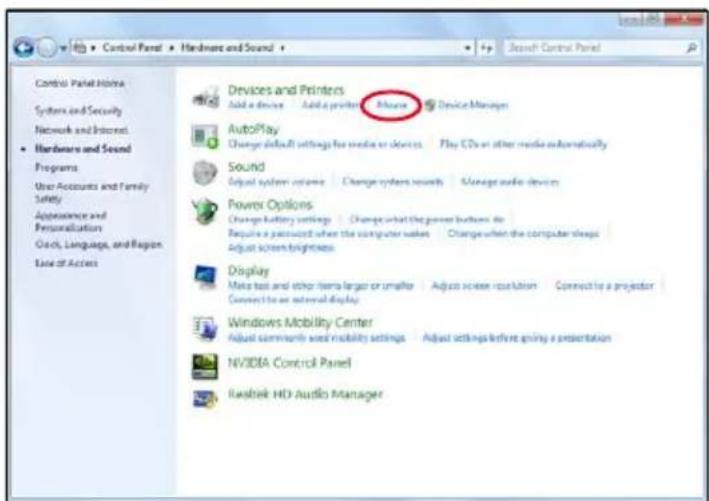Viewport: 709px width, 501px height.
Task: Click the Display monitor icon
Action: [x=205, y=276]
